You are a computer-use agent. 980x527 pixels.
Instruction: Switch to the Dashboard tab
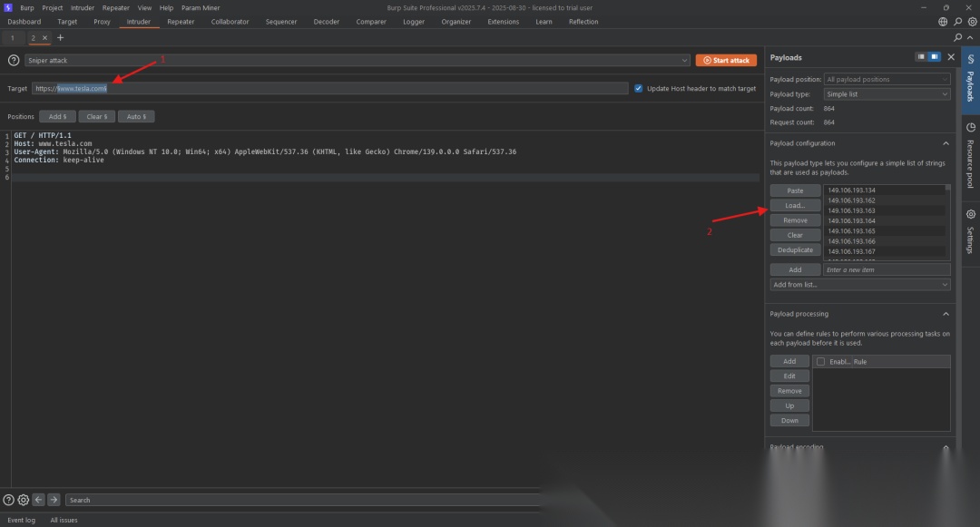[24, 22]
